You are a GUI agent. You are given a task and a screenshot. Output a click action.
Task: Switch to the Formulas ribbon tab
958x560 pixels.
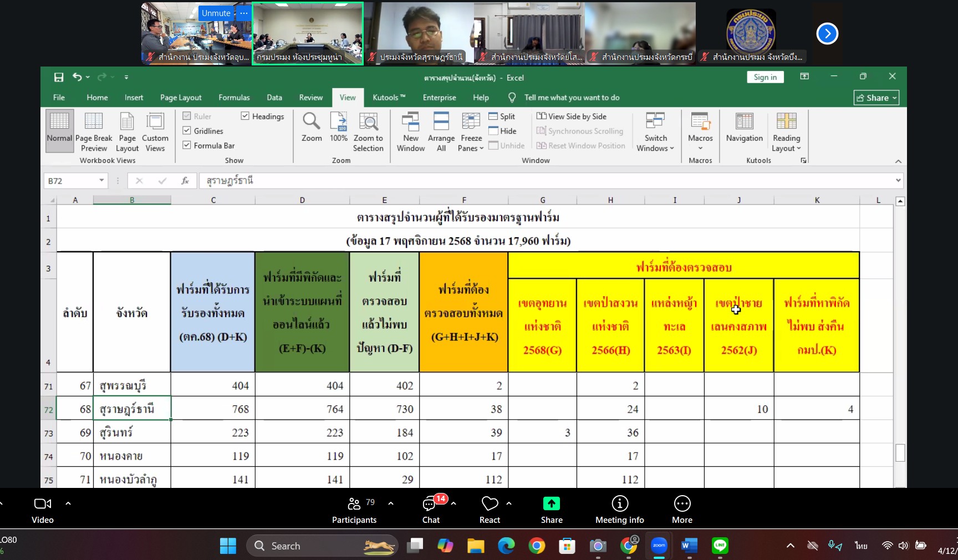coord(234,98)
